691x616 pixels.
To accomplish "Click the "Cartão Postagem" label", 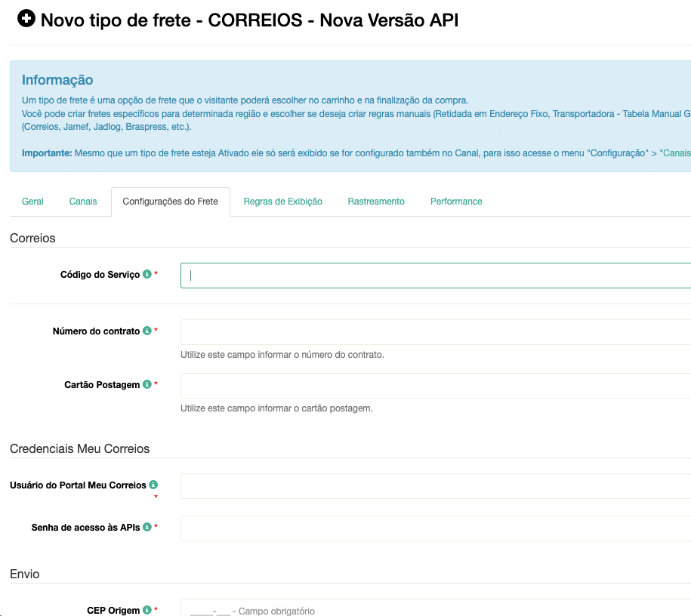I will click(x=102, y=385).
